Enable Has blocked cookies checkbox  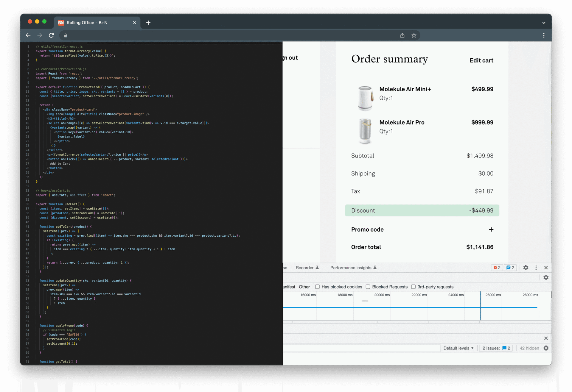317,287
